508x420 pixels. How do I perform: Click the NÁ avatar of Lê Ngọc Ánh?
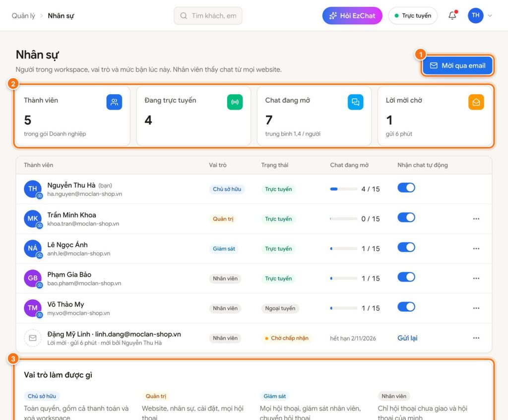coord(33,249)
